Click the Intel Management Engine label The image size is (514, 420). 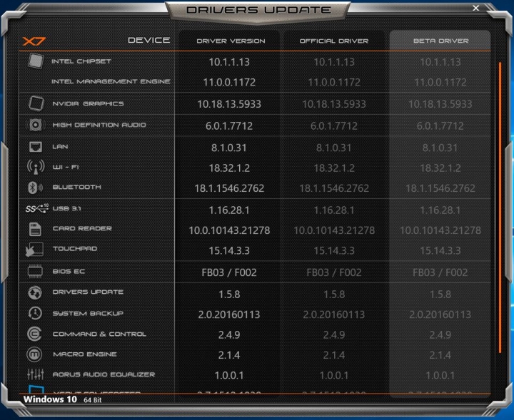click(x=111, y=81)
